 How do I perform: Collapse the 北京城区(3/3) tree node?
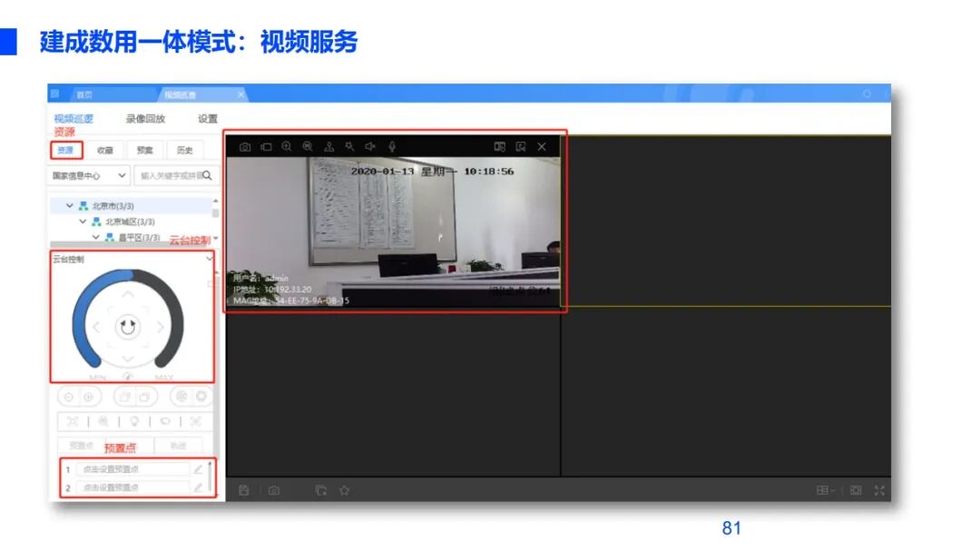[83, 222]
